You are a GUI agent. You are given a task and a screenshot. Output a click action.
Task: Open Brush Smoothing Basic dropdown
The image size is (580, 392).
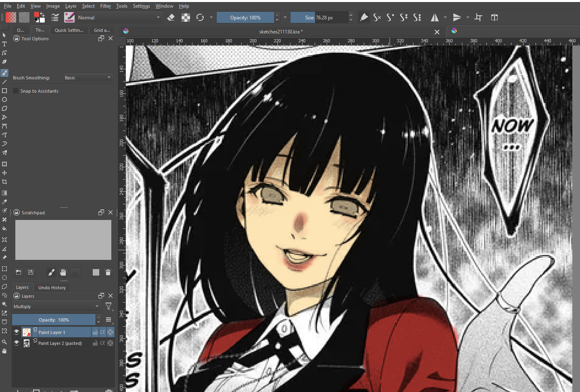88,78
